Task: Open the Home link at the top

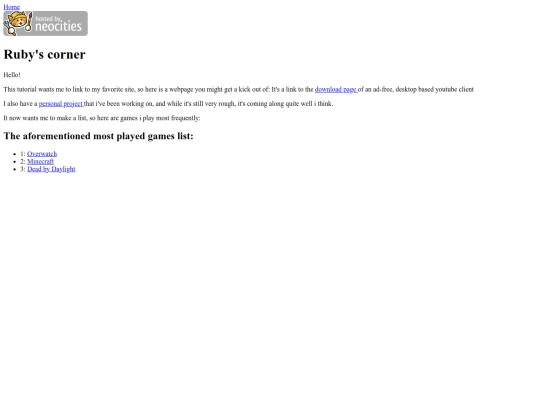Action: click(x=11, y=7)
